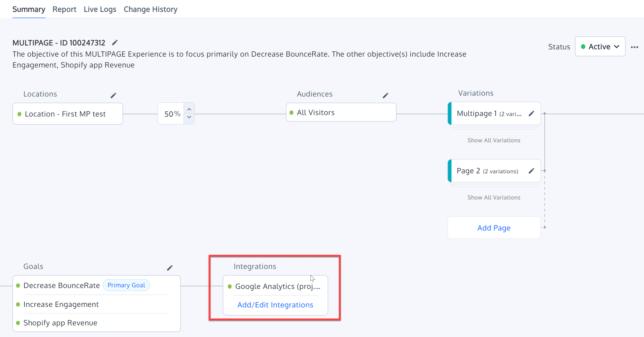
Task: Edit Page 2 variations pencil
Action: point(531,171)
